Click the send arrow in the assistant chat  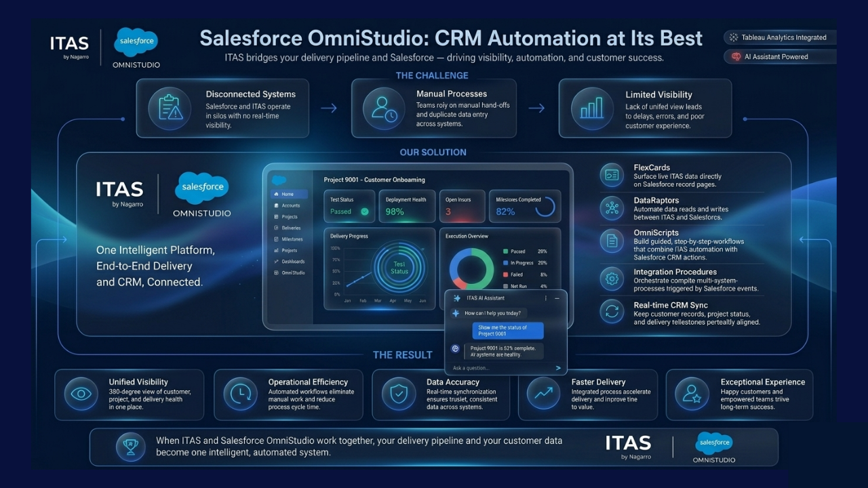pyautogui.click(x=558, y=368)
